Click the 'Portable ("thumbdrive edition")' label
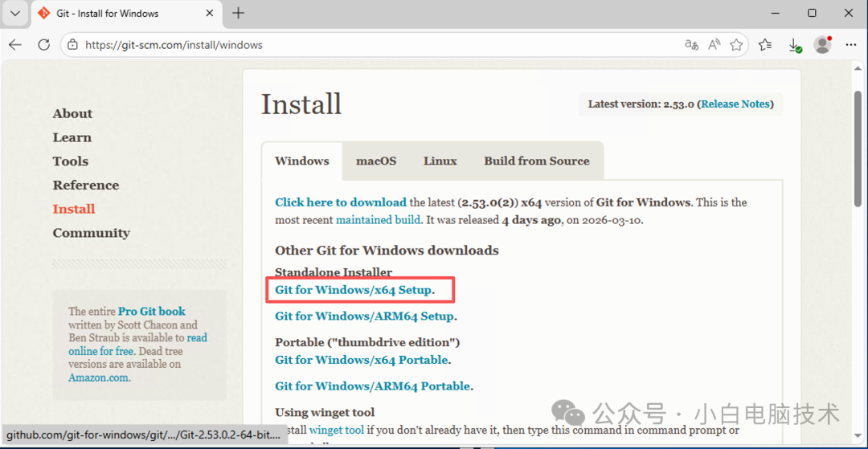Image resolution: width=868 pixels, height=449 pixels. (367, 342)
